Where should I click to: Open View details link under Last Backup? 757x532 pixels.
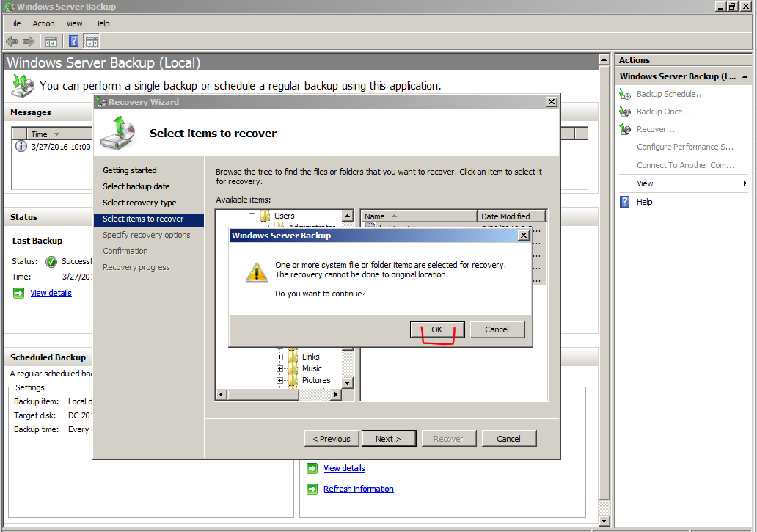pyautogui.click(x=51, y=293)
